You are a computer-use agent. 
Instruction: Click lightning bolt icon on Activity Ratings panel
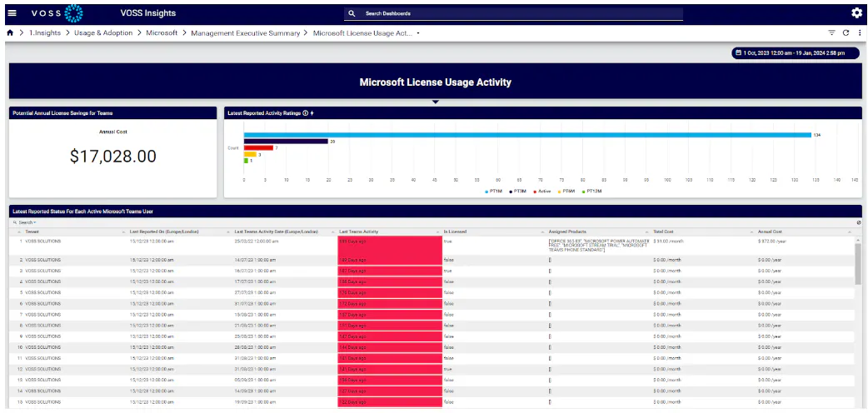point(312,113)
